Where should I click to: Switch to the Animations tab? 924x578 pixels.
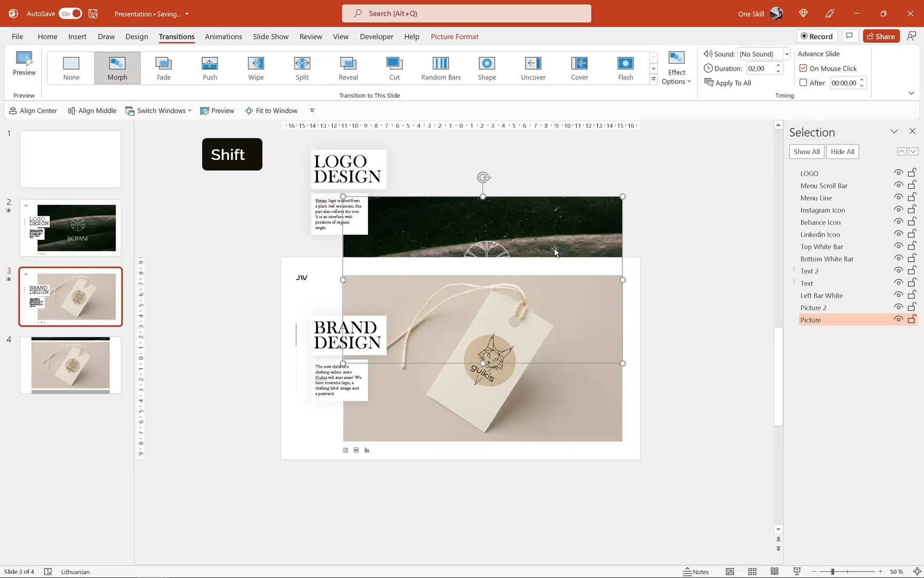[223, 36]
